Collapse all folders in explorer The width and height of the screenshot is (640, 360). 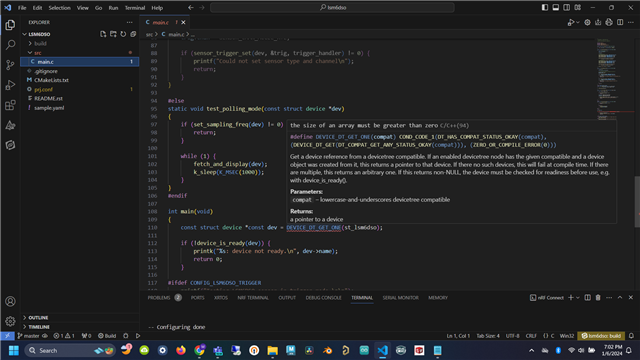point(133,34)
